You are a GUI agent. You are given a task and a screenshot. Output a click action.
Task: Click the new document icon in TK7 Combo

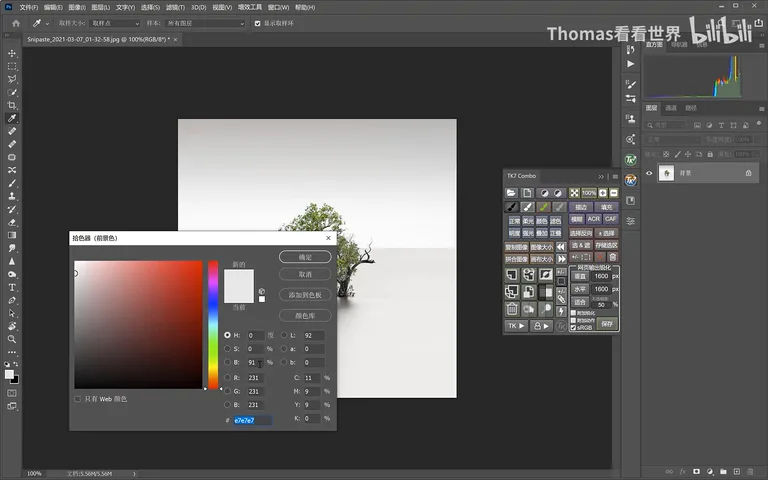point(527,192)
